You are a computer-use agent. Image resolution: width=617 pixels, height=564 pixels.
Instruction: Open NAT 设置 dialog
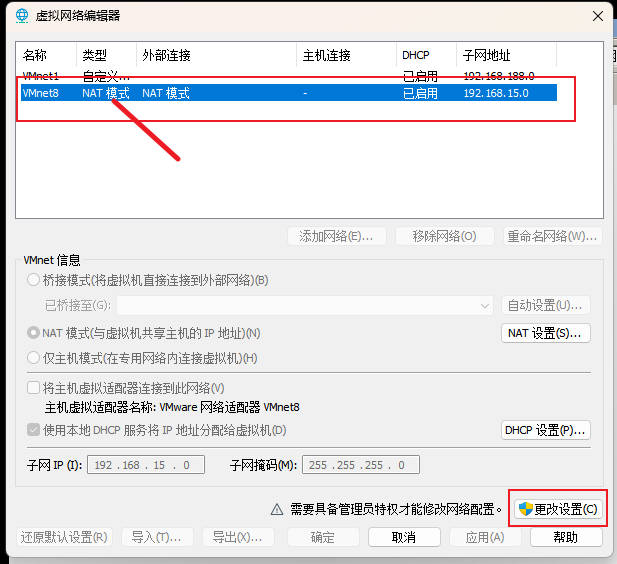click(545, 333)
